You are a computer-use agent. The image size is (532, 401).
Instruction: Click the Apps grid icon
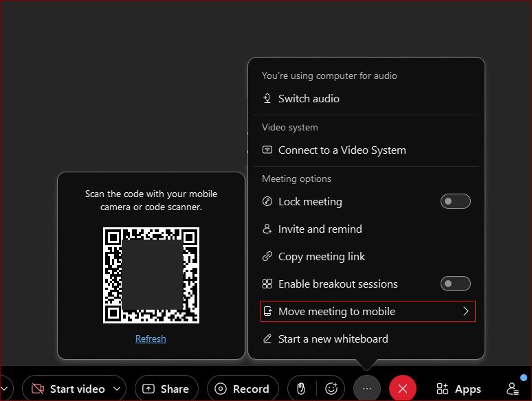(x=443, y=389)
